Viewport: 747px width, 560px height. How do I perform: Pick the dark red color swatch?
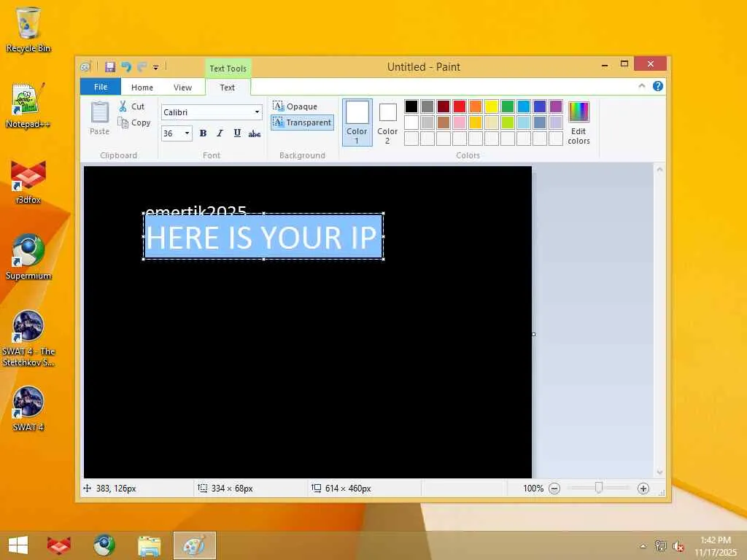click(x=443, y=106)
